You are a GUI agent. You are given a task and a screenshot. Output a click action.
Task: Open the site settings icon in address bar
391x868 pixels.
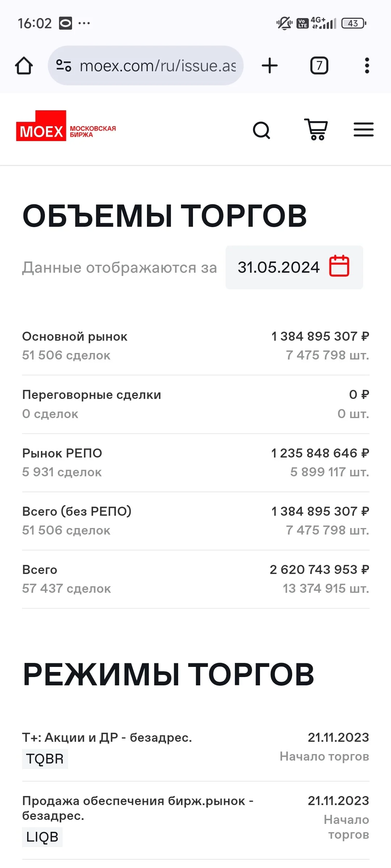click(x=63, y=65)
